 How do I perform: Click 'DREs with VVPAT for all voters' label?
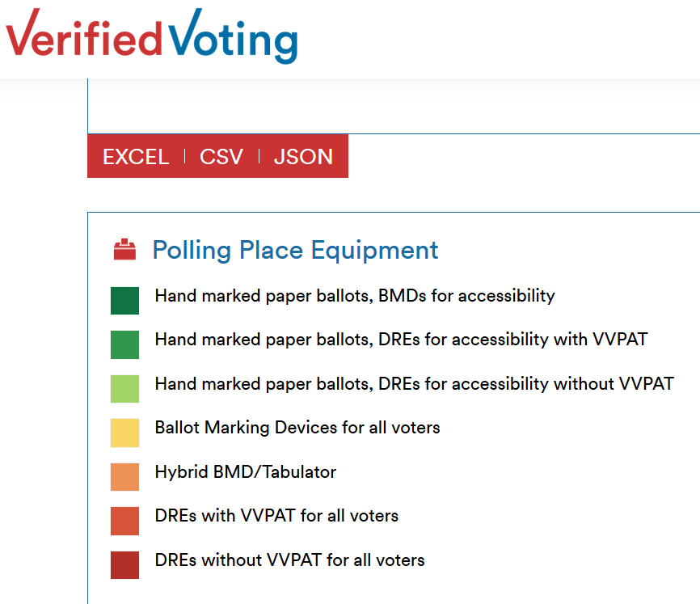276,515
